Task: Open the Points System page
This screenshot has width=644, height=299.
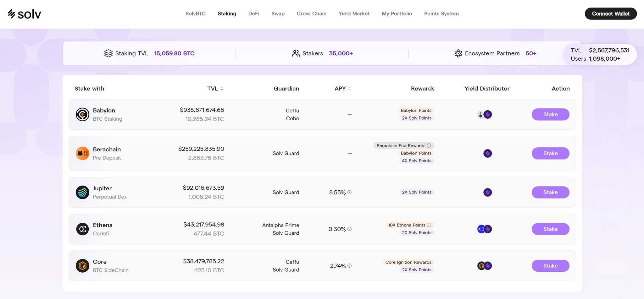Action: click(x=441, y=14)
